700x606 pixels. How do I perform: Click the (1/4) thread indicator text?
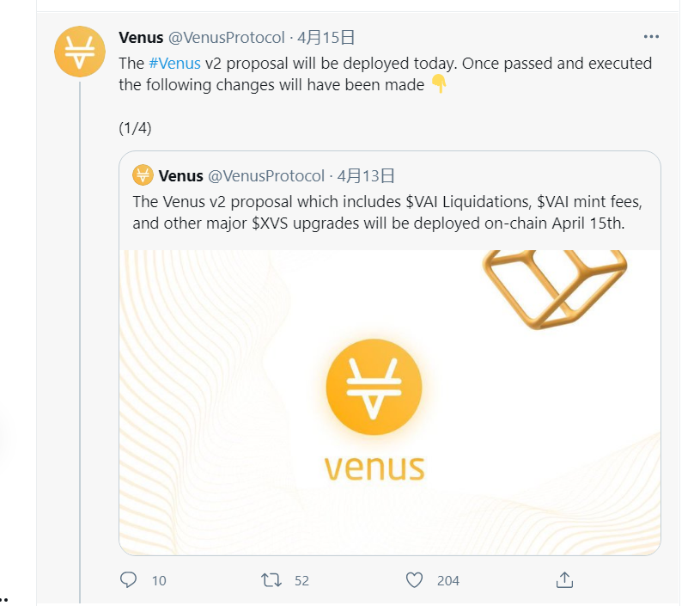[x=135, y=127]
